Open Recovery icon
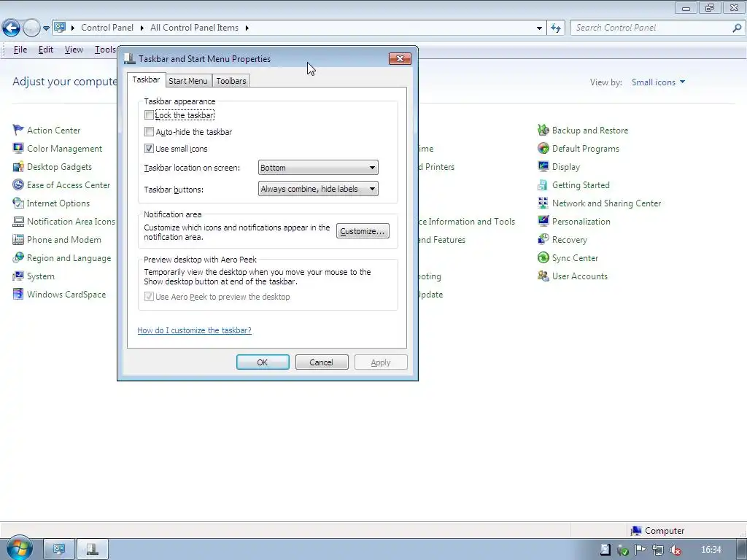The width and height of the screenshot is (747, 560). (543, 239)
